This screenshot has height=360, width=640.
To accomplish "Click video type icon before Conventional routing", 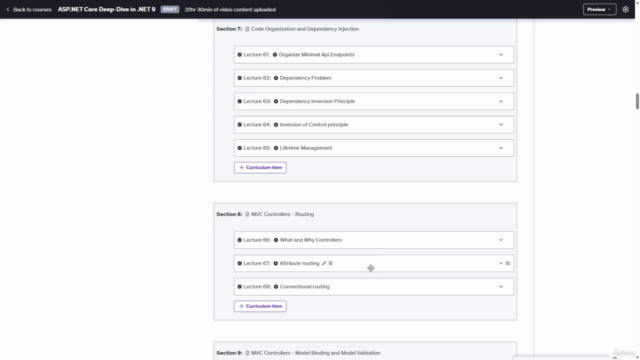I will pyautogui.click(x=276, y=287).
